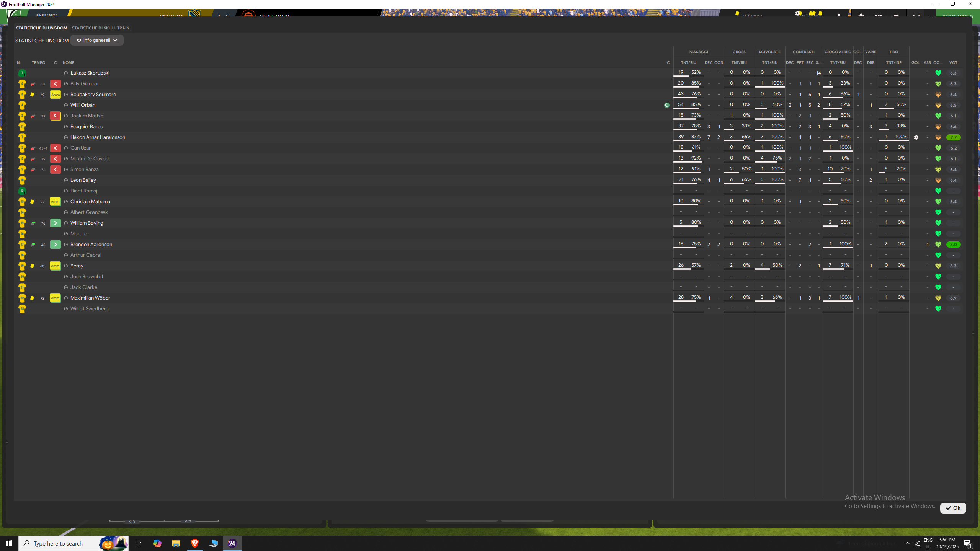
Task: Open Leon Bailey's player profile link
Action: (x=83, y=180)
